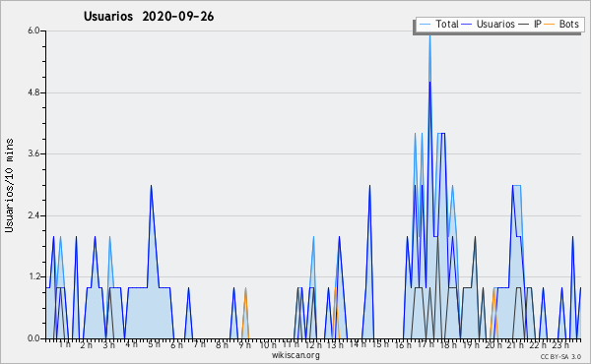Click the Total legend entry
Screen dimensions: 591x364
(438, 24)
